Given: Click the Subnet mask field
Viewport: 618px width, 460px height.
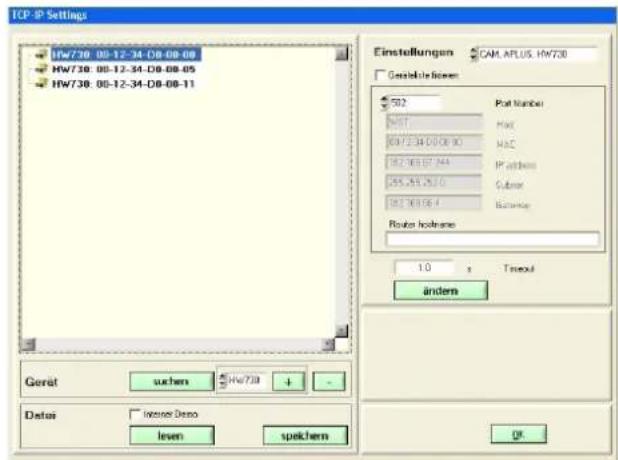Looking at the screenshot, I should [434, 183].
